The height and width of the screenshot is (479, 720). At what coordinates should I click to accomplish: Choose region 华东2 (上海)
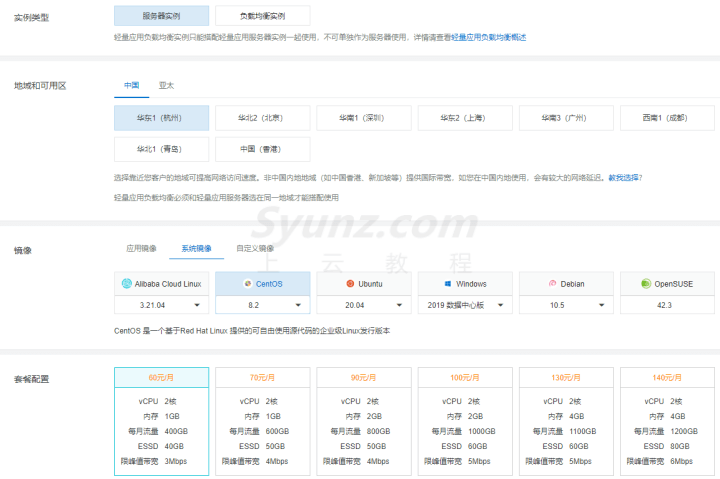click(465, 118)
